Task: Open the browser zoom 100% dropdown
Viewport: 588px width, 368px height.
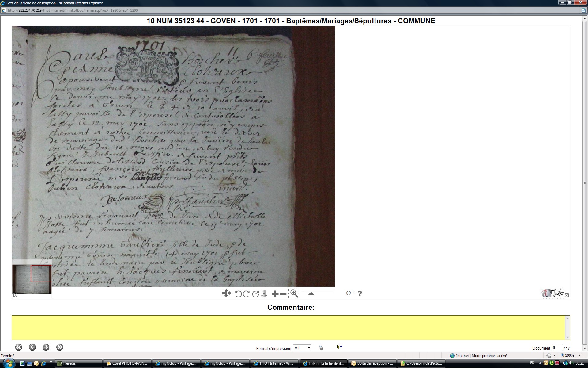Action: [x=580, y=355]
